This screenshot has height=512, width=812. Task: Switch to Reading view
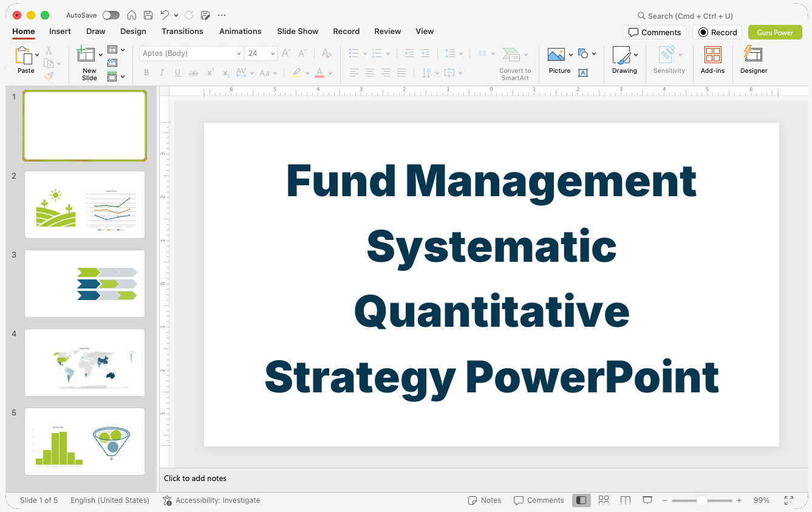point(626,500)
